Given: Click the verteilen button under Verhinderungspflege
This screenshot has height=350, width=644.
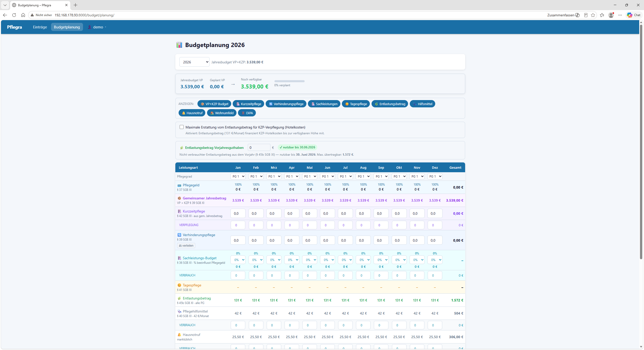Looking at the screenshot, I should 186,246.
